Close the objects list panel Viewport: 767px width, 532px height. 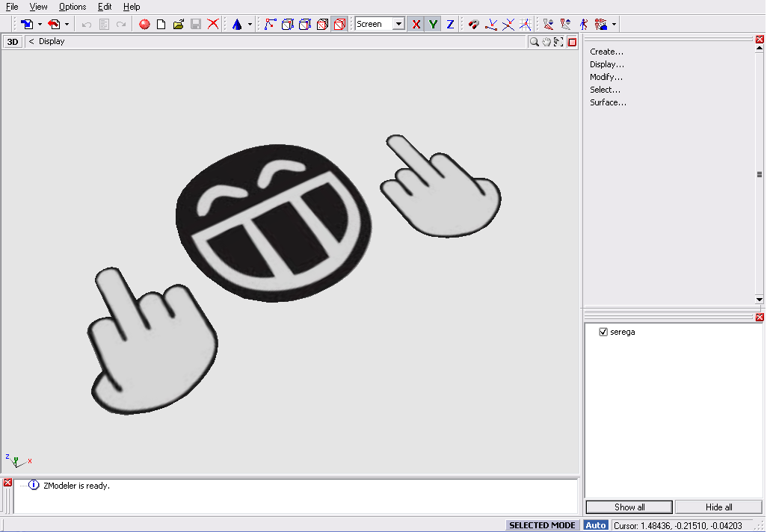[760, 318]
